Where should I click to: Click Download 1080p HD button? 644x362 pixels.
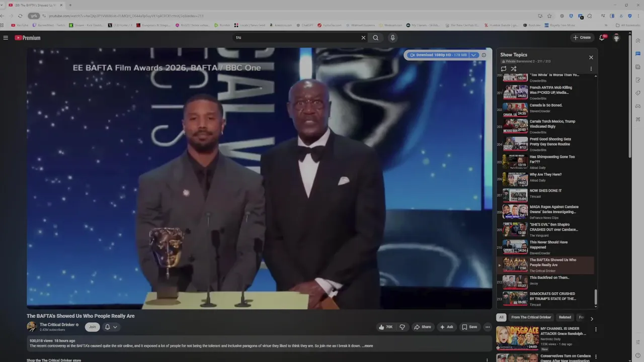438,55
